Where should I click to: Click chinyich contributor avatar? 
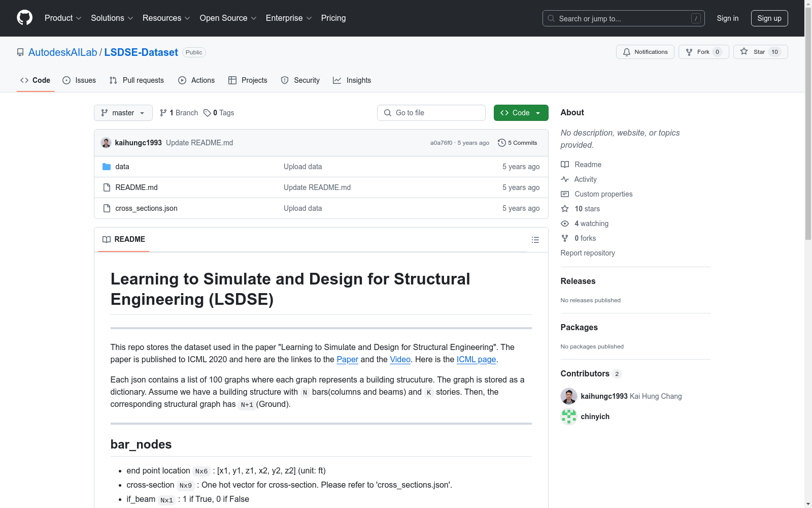(x=568, y=417)
